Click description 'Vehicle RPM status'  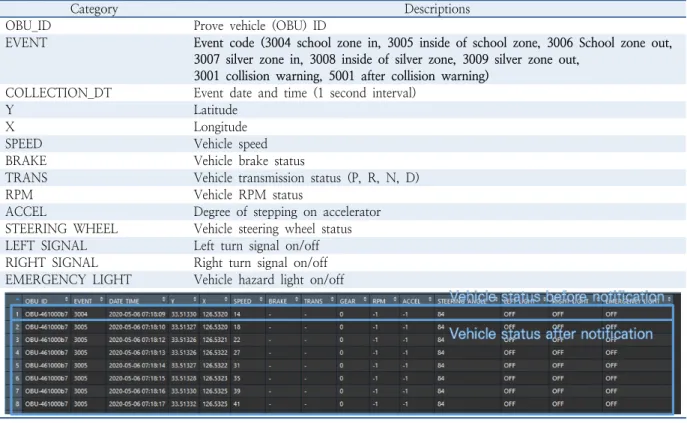coord(248,195)
